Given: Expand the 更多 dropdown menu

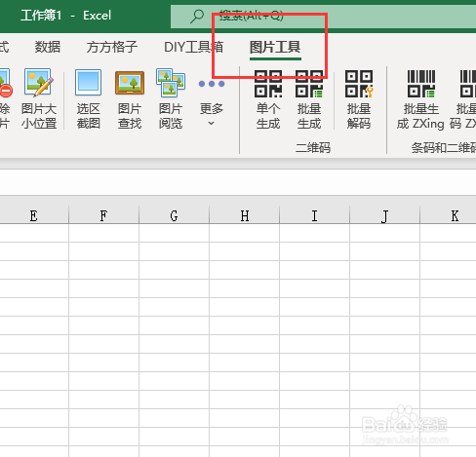Looking at the screenshot, I should (x=212, y=102).
